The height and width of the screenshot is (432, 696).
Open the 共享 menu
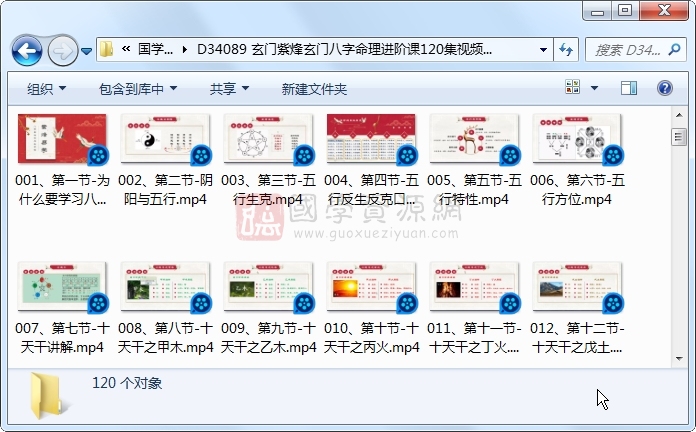pos(229,89)
